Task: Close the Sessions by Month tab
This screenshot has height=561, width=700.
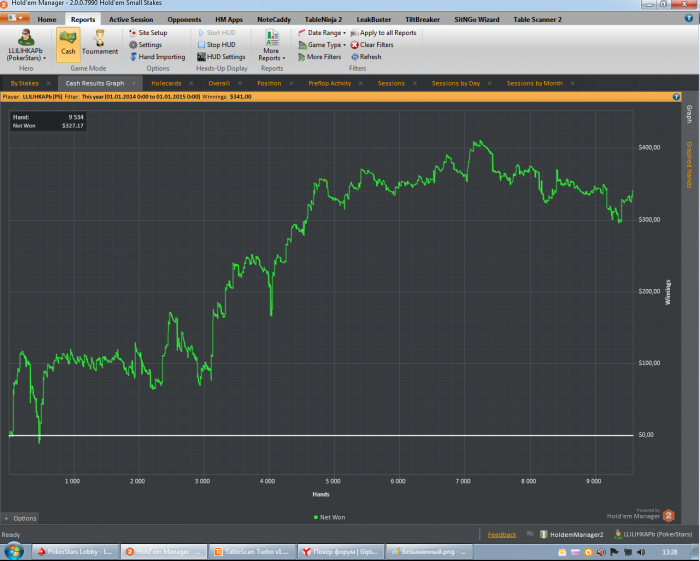Action: pyautogui.click(x=572, y=83)
